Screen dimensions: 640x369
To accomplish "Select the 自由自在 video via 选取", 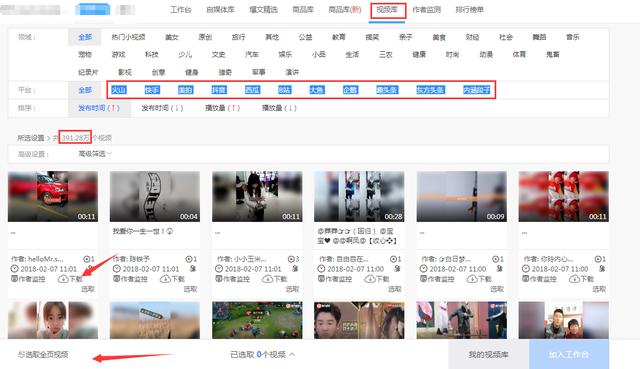I will [395, 289].
